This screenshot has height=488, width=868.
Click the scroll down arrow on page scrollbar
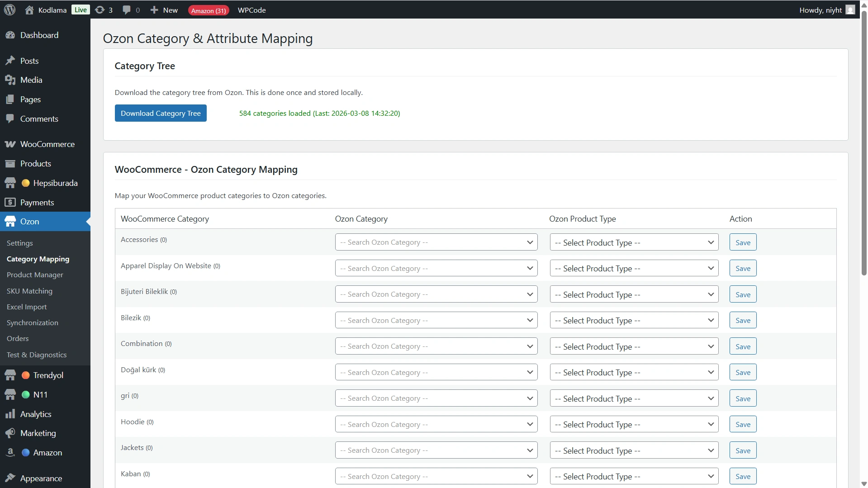pyautogui.click(x=863, y=483)
